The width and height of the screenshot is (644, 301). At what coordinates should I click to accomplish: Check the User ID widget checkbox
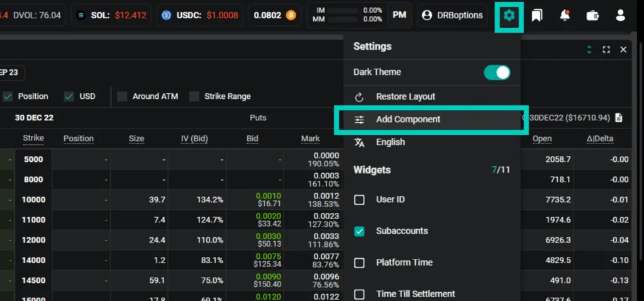coord(360,200)
